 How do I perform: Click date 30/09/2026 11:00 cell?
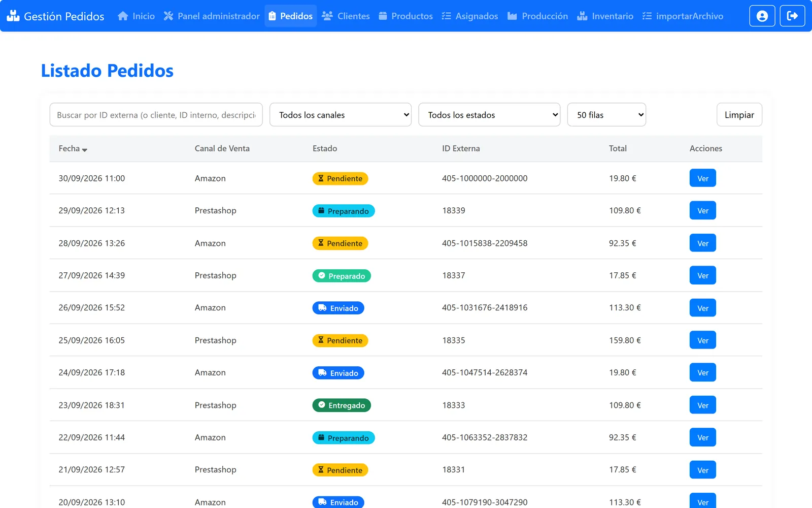[92, 178]
